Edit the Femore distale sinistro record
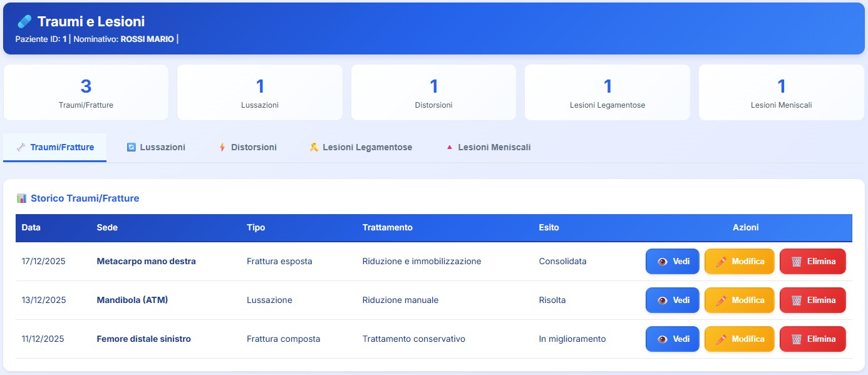This screenshot has width=868, height=375. tap(739, 339)
